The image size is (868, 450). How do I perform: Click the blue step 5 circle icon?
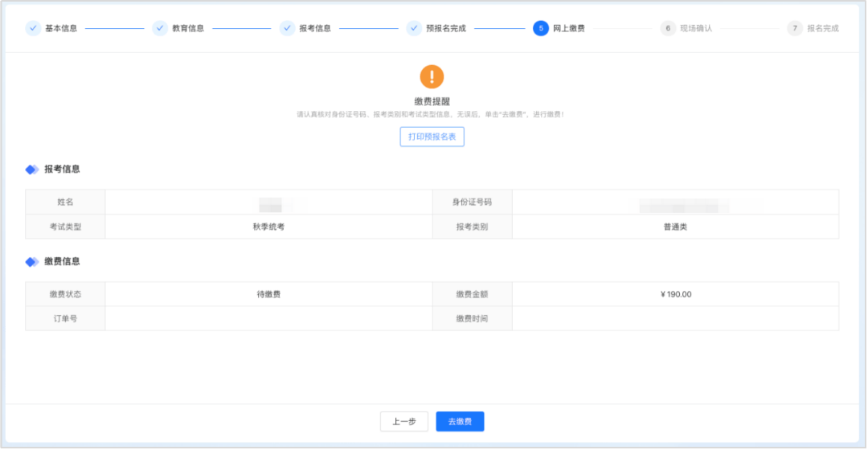point(541,28)
